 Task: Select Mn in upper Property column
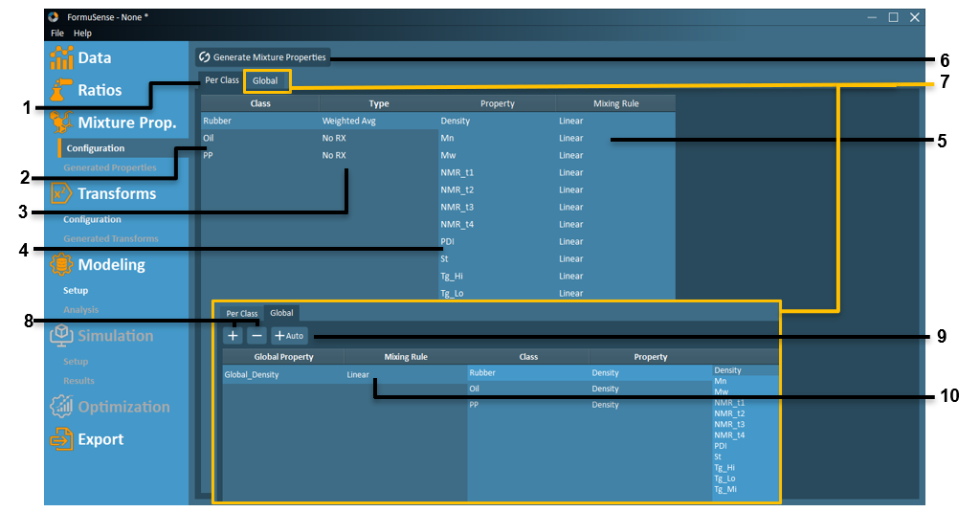[x=498, y=138]
